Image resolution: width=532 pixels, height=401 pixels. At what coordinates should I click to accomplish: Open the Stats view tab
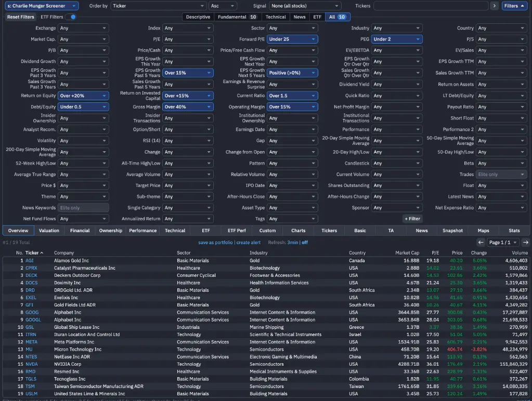point(514,231)
